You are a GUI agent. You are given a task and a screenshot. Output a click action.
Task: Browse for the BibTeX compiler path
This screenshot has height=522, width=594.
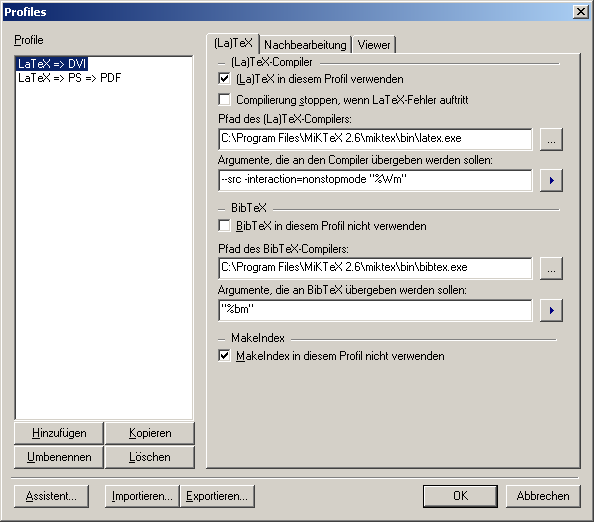551,269
